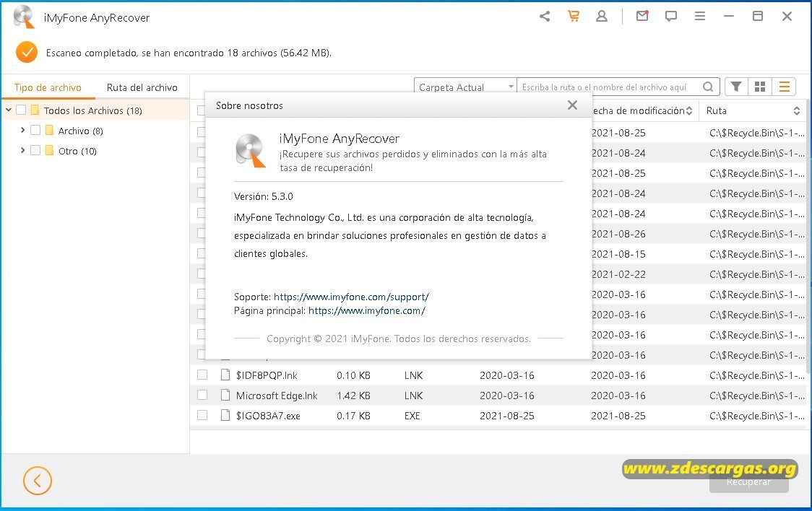The height and width of the screenshot is (511, 812).
Task: Check the Otro (10) checkbox
Action: 35,150
